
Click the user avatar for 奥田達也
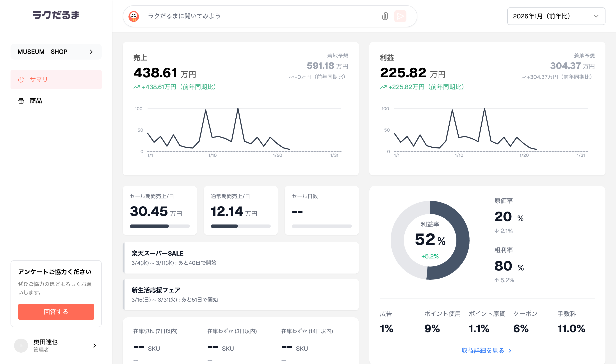pos(21,345)
